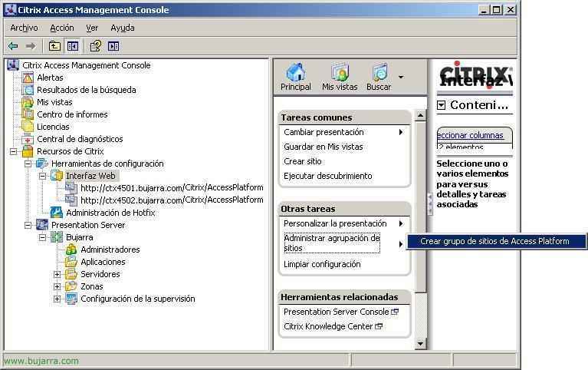Collapse the Presentation Server node
The image size is (588, 370).
coord(28,226)
